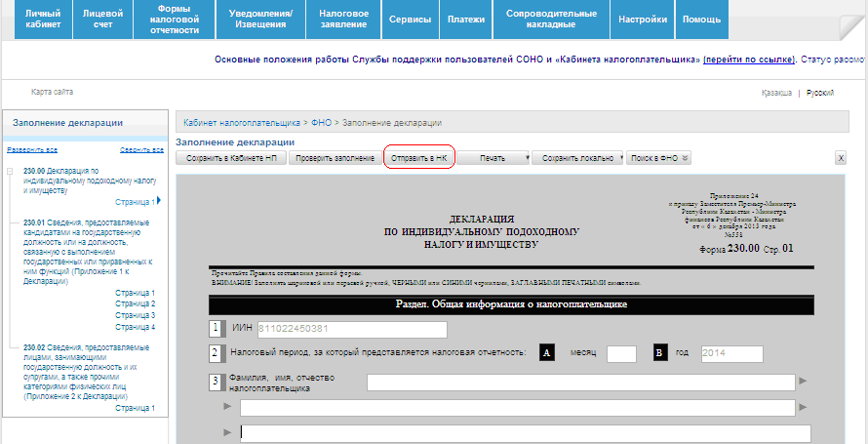The image size is (868, 444).
Task: Click blue arrow next to Страница 1
Action: [x=158, y=201]
